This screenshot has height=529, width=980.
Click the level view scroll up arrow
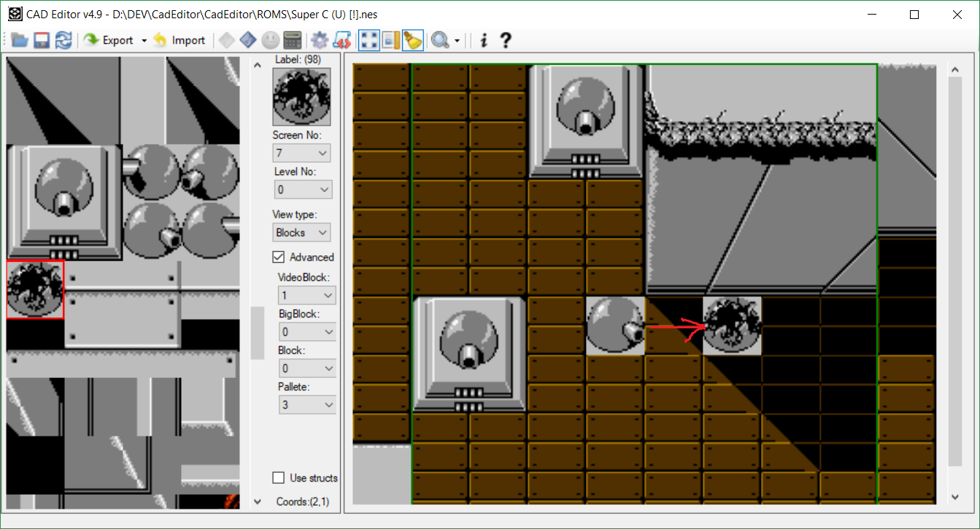tap(955, 69)
